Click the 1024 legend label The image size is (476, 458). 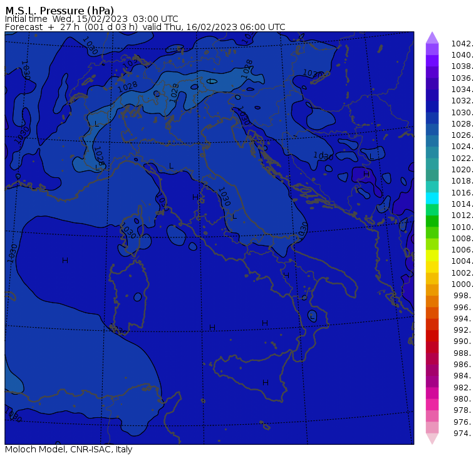coord(462,147)
